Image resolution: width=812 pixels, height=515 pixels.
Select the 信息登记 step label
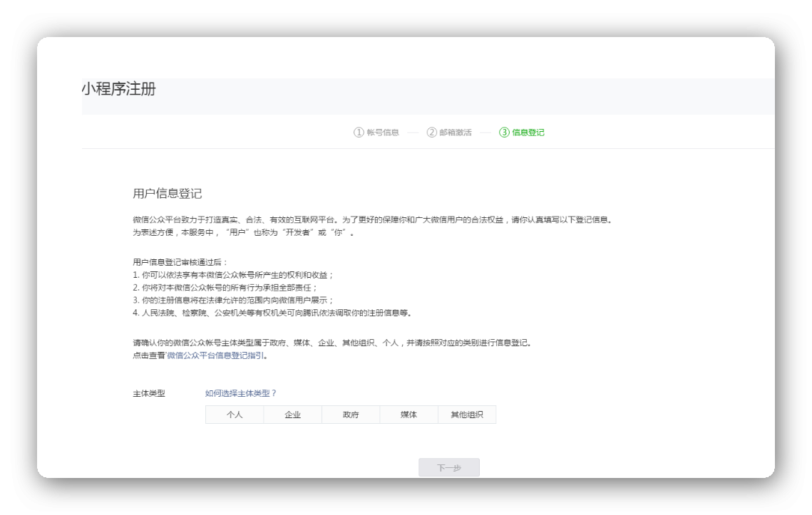(528, 132)
